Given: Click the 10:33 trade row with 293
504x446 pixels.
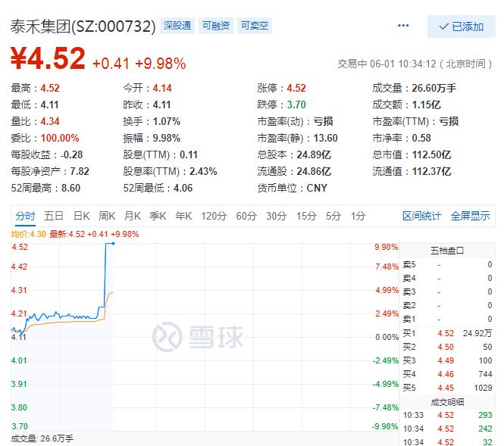Looking at the screenshot, I should coord(447,415).
